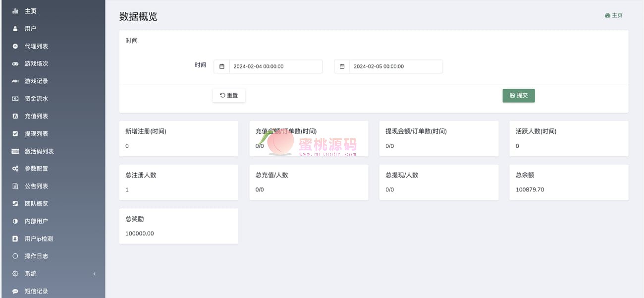The image size is (644, 298).
Task: Click the end time field 2024-02-05 00:00:00
Action: click(395, 66)
